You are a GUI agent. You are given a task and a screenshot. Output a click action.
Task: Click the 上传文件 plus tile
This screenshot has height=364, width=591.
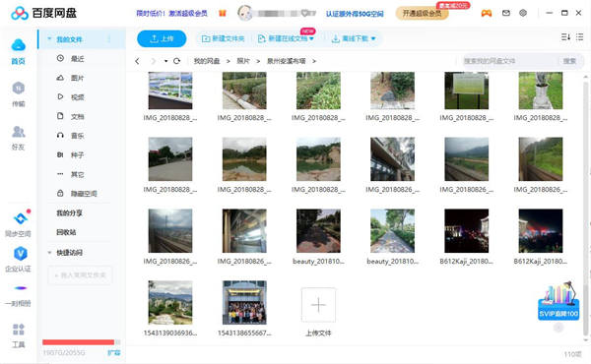tap(318, 305)
